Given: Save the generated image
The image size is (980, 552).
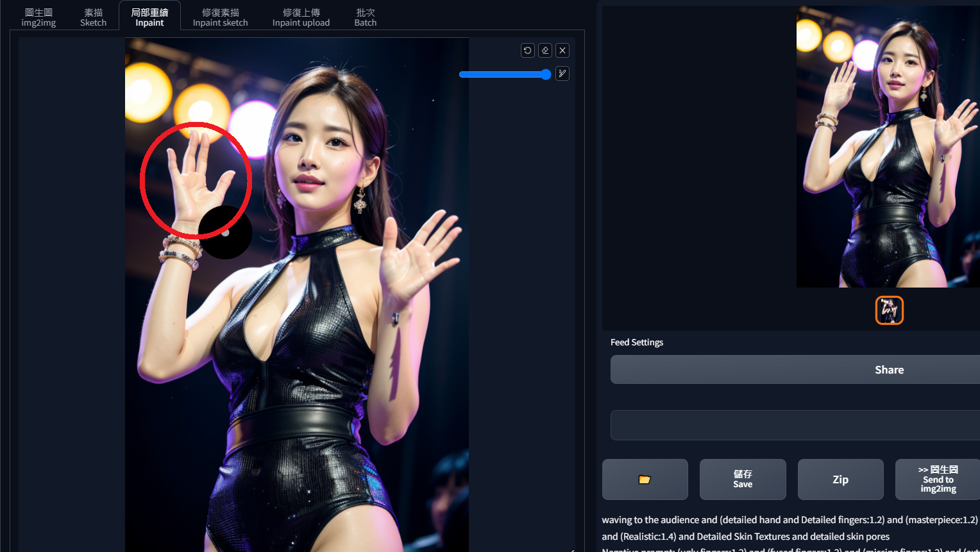Looking at the screenshot, I should [x=743, y=479].
